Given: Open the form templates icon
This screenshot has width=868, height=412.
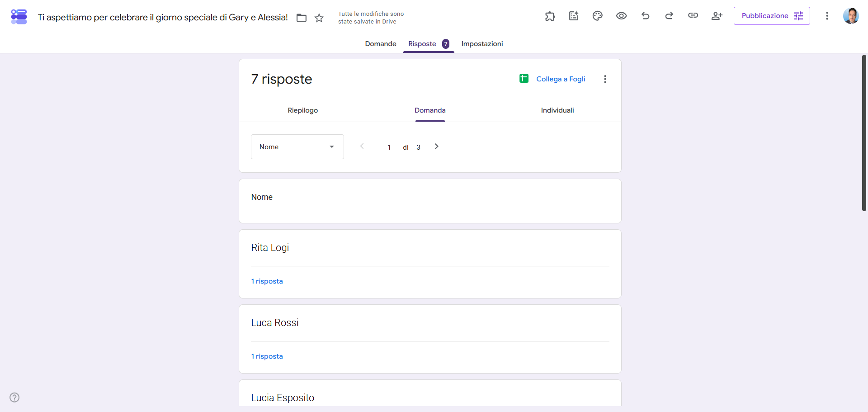Looking at the screenshot, I should (574, 16).
